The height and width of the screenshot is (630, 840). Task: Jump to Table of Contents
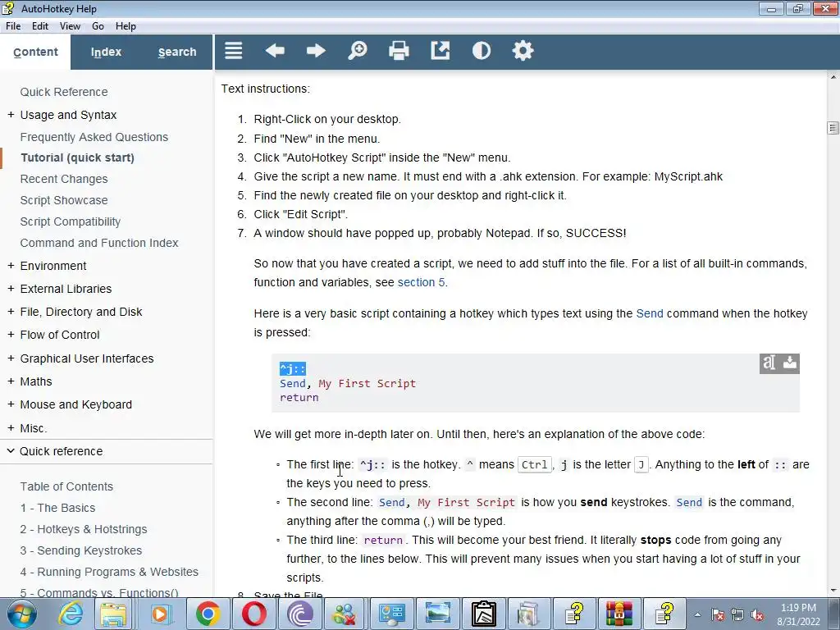tap(66, 487)
